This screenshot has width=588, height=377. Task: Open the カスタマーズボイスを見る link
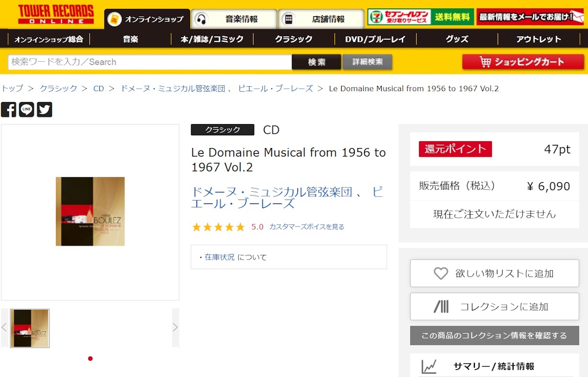click(307, 227)
